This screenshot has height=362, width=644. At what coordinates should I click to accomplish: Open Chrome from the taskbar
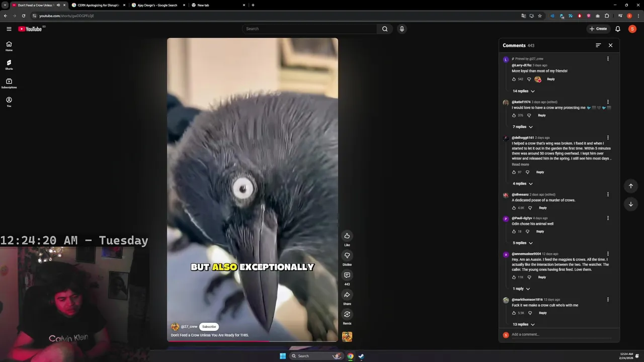click(350, 356)
